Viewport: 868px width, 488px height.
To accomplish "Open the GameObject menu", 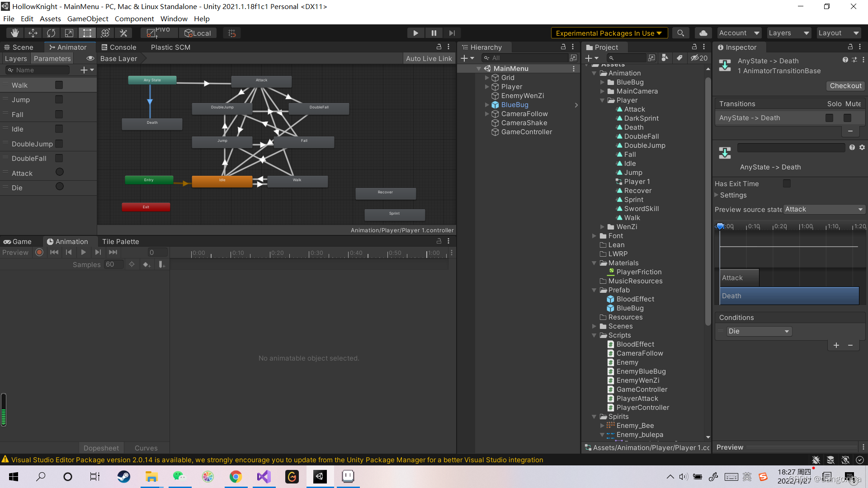I will (88, 19).
